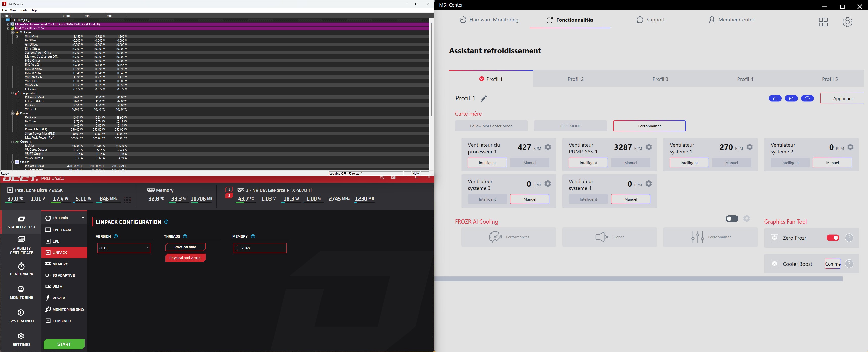Set système 3 fan to Intelligent
The width and height of the screenshot is (868, 352).
point(487,199)
